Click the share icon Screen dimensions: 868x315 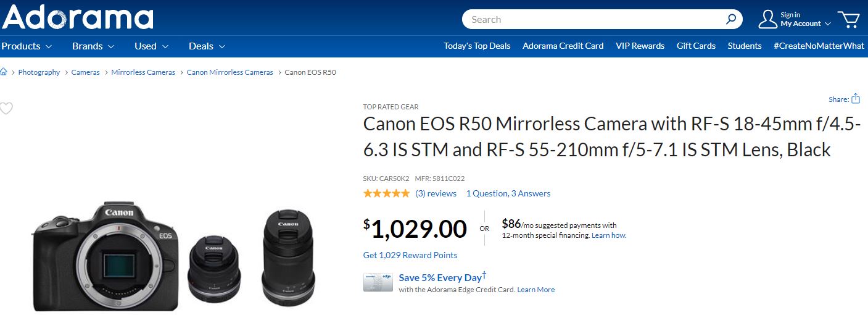click(x=856, y=99)
